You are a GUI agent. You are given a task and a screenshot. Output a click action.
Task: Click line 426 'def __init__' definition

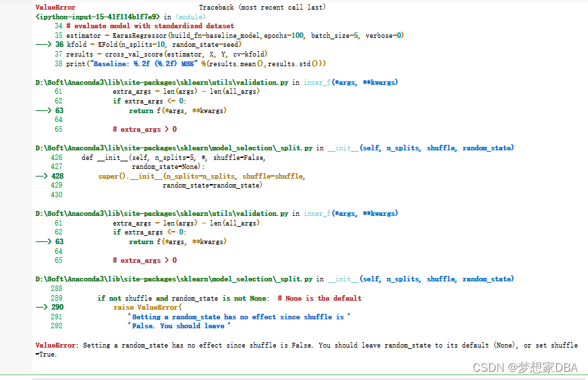tap(174, 158)
